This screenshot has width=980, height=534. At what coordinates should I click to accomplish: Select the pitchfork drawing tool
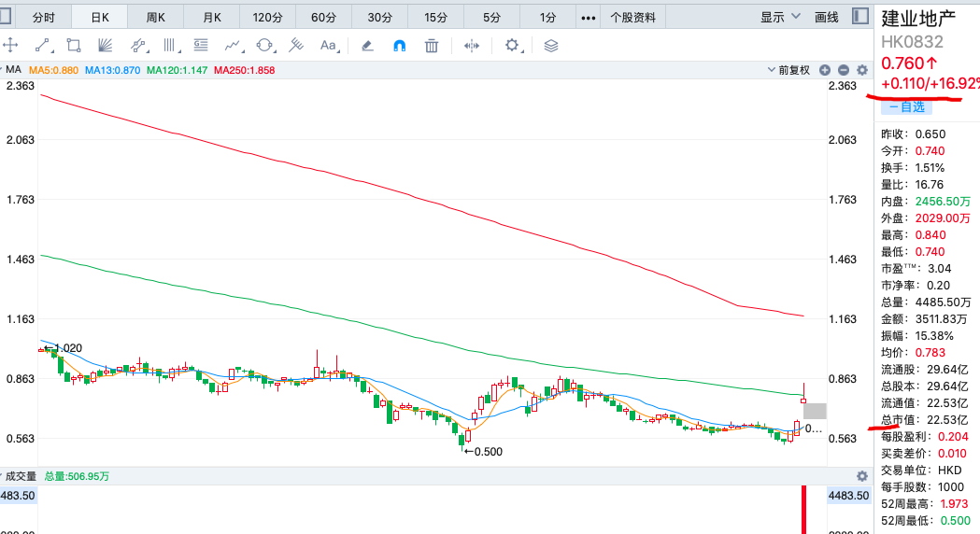[x=295, y=45]
